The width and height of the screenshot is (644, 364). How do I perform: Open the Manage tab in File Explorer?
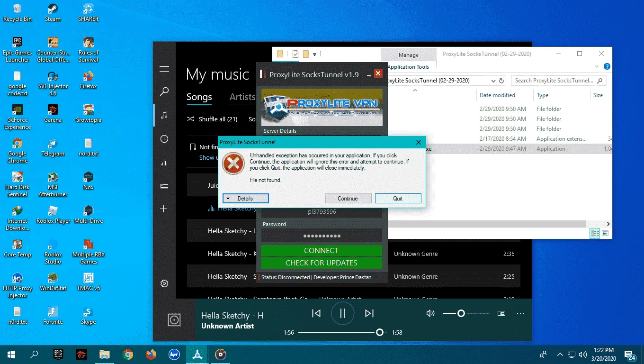[408, 55]
